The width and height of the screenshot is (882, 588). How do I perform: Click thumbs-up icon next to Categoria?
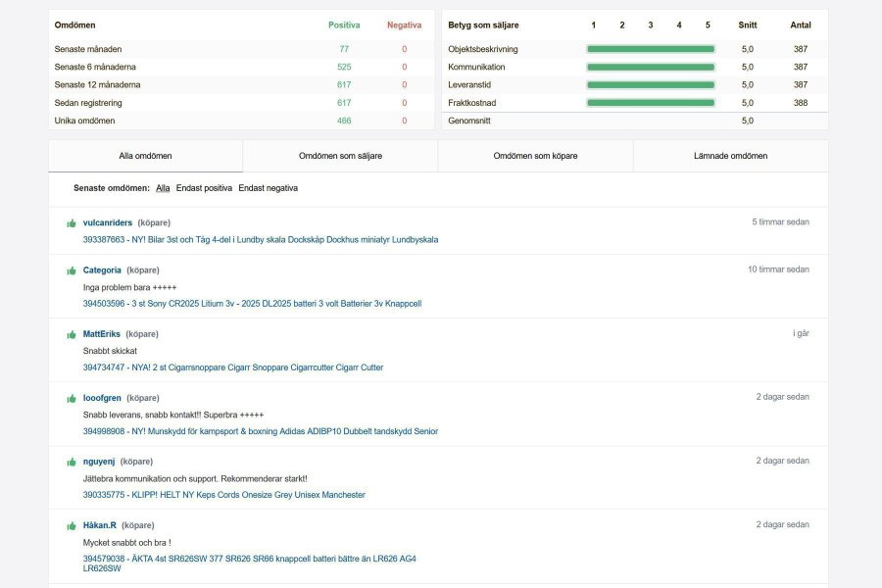point(72,270)
